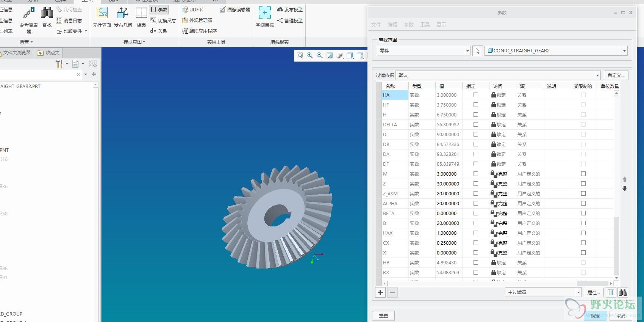Viewport: 644px width, 322px height.
Task: Open the 比较零件 dropdown arrow
Action: click(86, 31)
